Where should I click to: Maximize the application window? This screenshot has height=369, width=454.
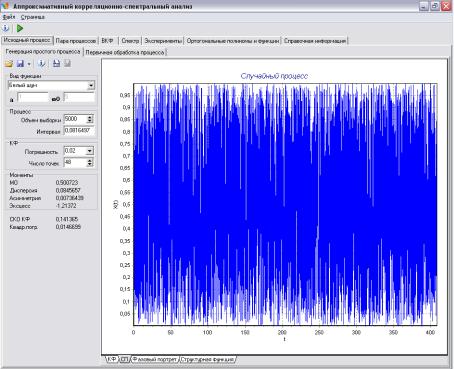[435, 6]
